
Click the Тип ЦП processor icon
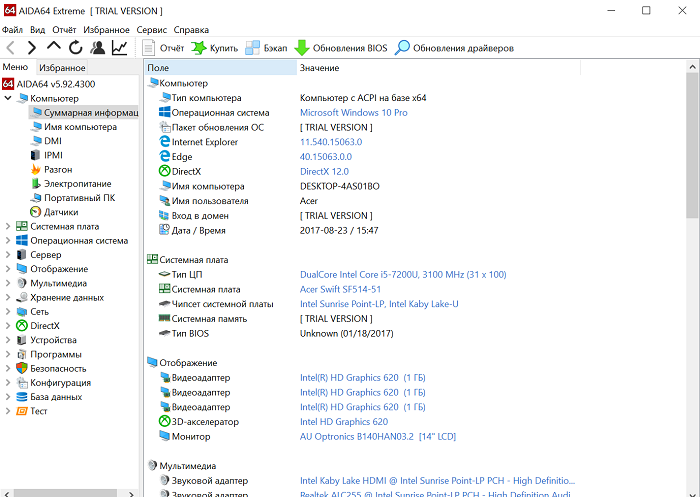(165, 274)
